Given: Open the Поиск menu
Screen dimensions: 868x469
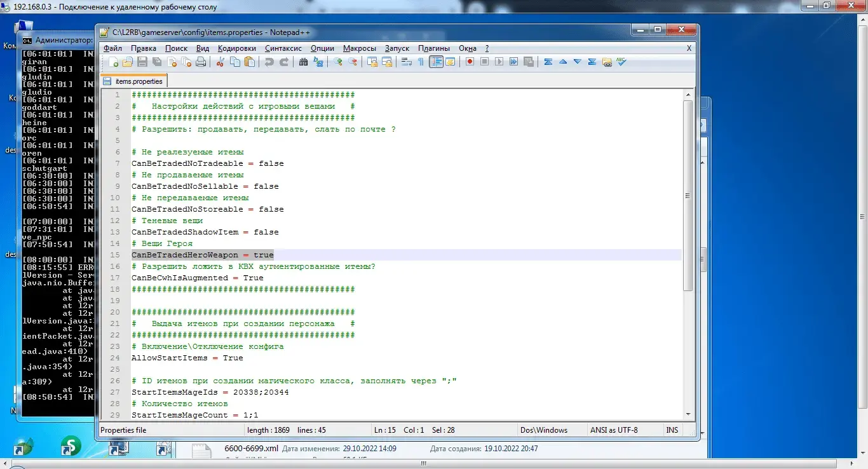Looking at the screenshot, I should pyautogui.click(x=176, y=48).
